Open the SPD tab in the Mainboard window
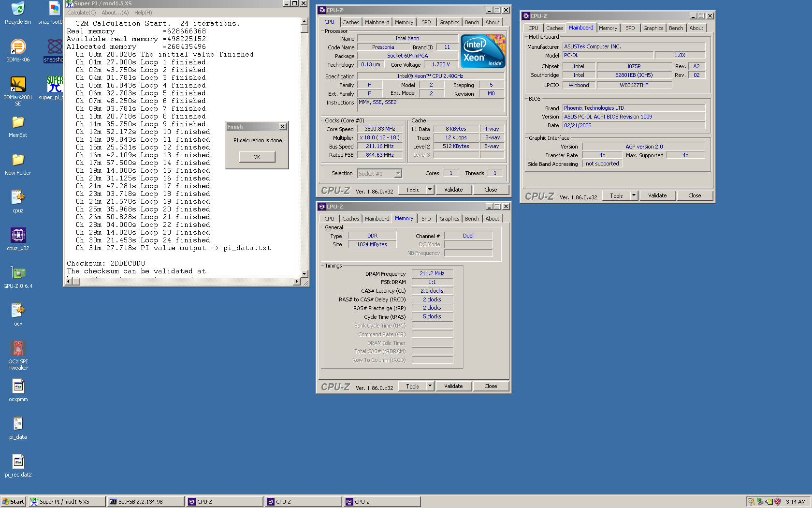The height and width of the screenshot is (508, 812). (630, 28)
